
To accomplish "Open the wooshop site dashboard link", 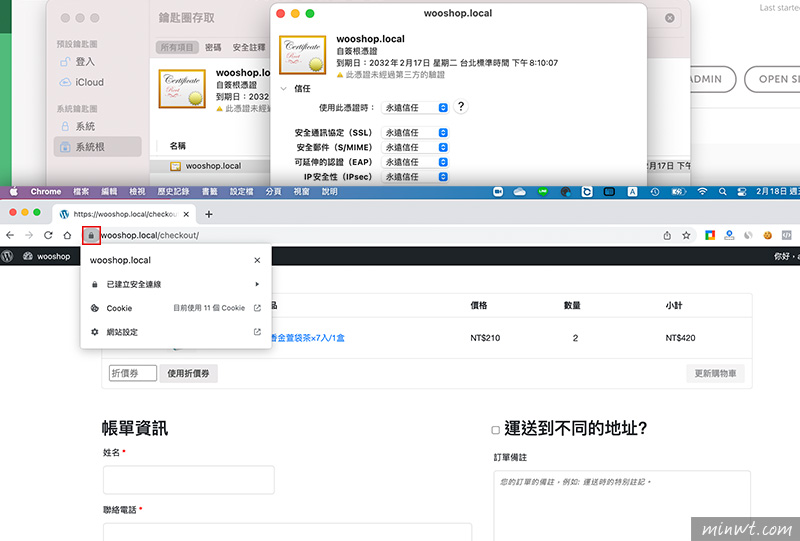I will (x=46, y=256).
